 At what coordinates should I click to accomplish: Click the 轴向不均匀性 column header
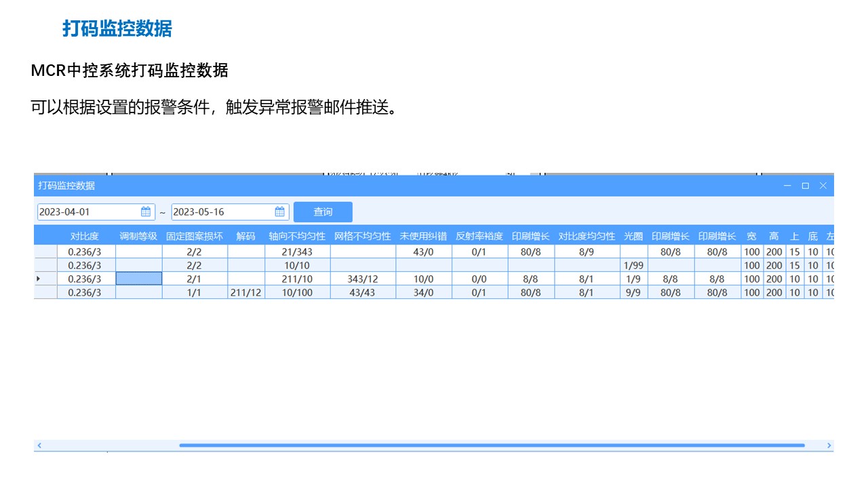[x=297, y=236]
